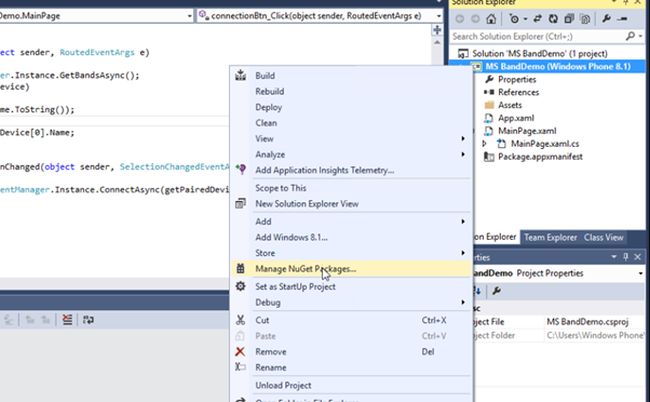Expand MainPage.xaml.cs node arrow
650x402 pixels.
[x=484, y=143]
